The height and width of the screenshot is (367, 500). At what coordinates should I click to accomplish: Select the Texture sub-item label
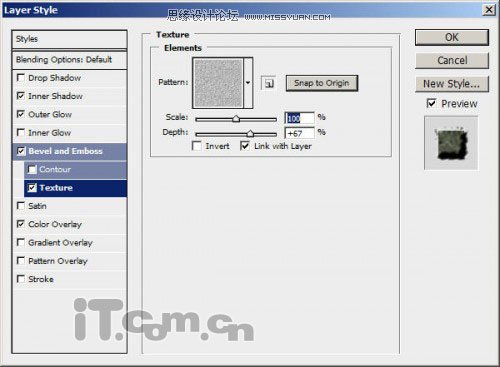(56, 188)
